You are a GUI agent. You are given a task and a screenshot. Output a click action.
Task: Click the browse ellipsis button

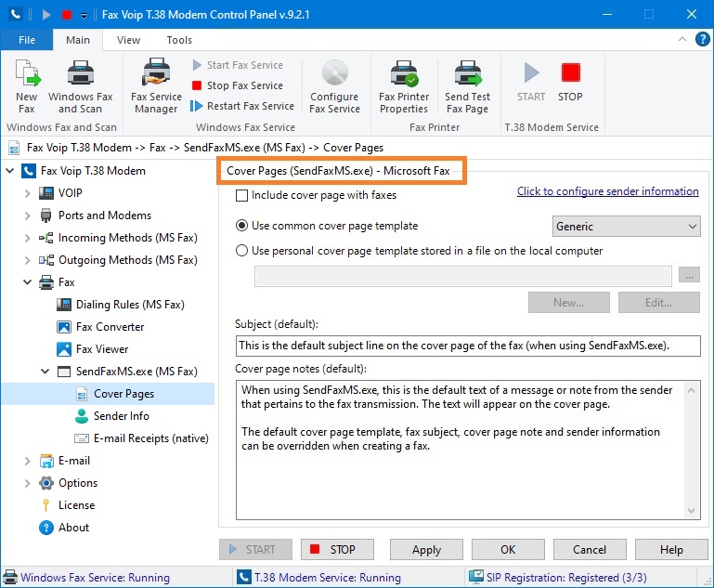click(689, 276)
